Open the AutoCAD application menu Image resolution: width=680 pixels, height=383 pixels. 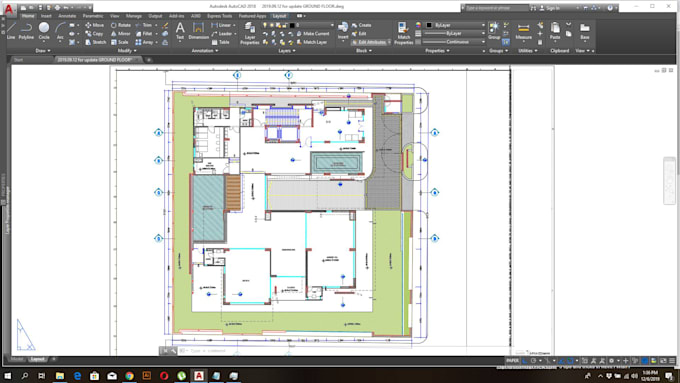(9, 8)
